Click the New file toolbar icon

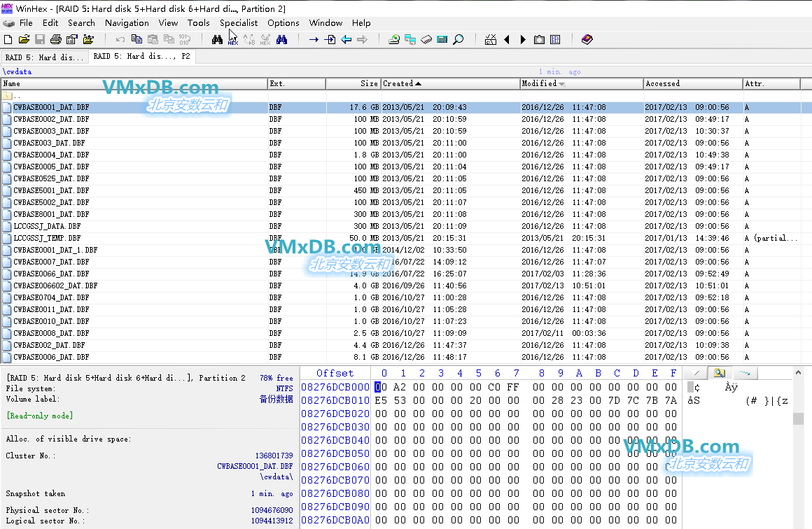point(8,39)
